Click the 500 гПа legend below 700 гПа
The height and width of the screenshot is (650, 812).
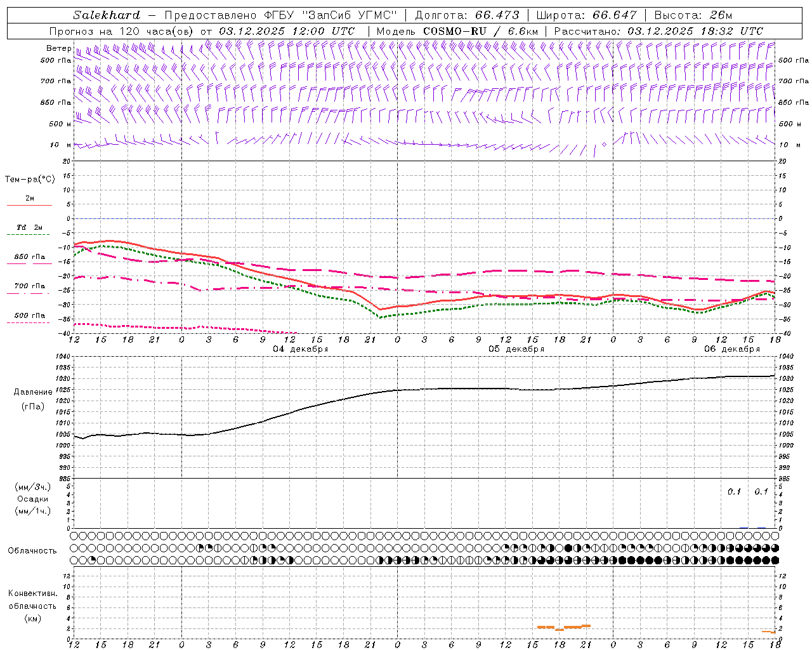(x=29, y=315)
